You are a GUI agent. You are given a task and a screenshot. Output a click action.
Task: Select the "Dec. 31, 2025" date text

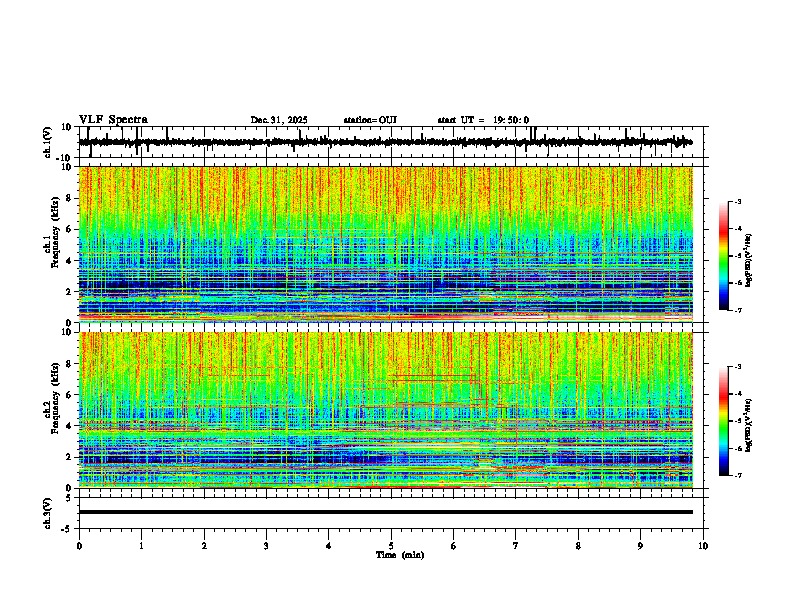[x=279, y=120]
